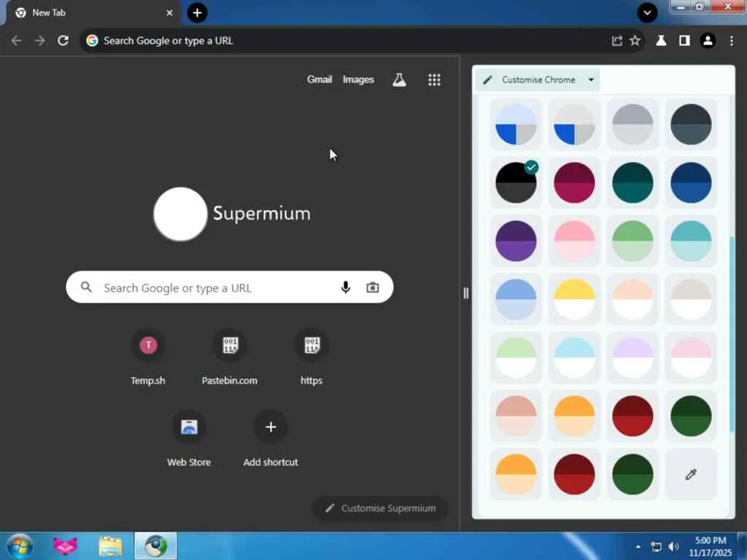
Task: Choose the pink-on-light-pink swatch
Action: (574, 241)
